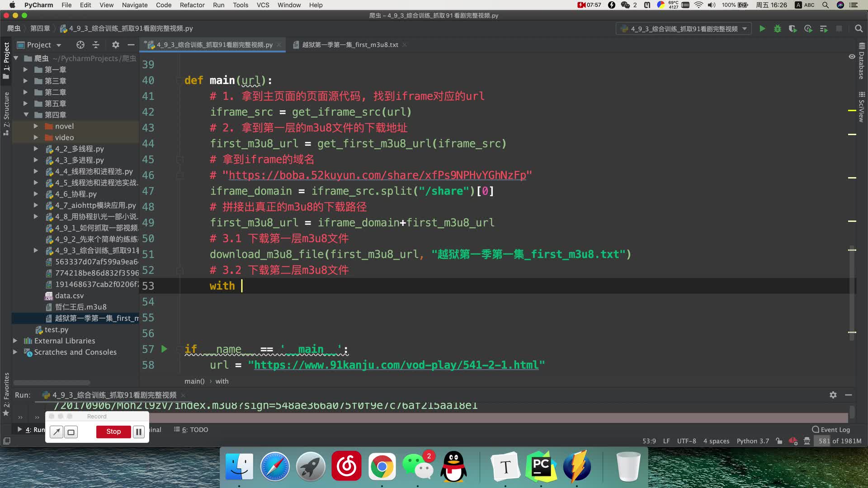Switch to the 6: TODO tab
Screen dimensions: 868x488
click(191, 430)
